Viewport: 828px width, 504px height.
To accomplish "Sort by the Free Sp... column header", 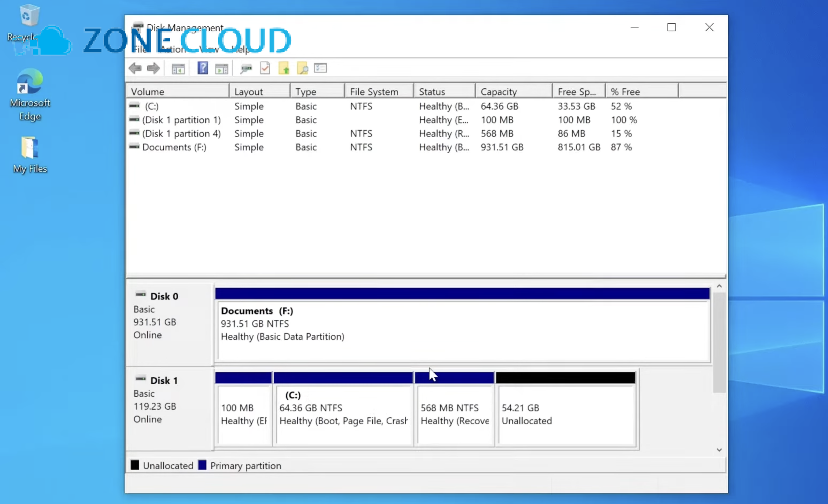I will click(x=579, y=92).
